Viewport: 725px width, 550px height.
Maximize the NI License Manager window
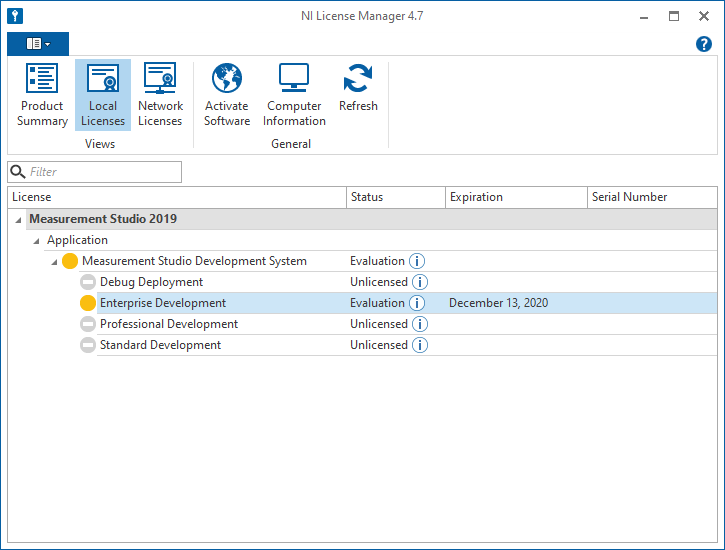[674, 17]
